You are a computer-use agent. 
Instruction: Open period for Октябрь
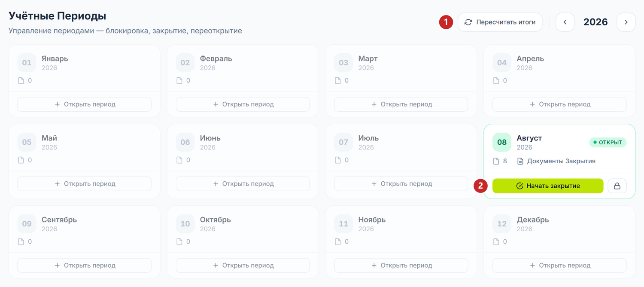coord(243,265)
